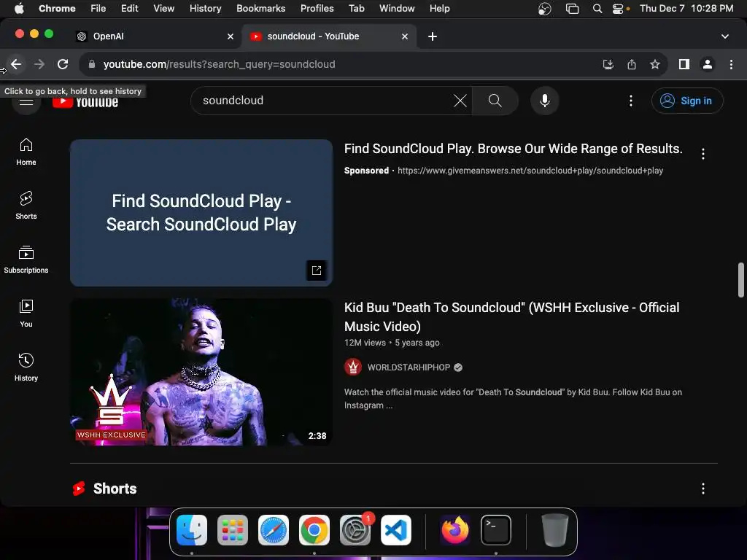The height and width of the screenshot is (560, 747).
Task: Run search with the magnifier button
Action: point(495,101)
